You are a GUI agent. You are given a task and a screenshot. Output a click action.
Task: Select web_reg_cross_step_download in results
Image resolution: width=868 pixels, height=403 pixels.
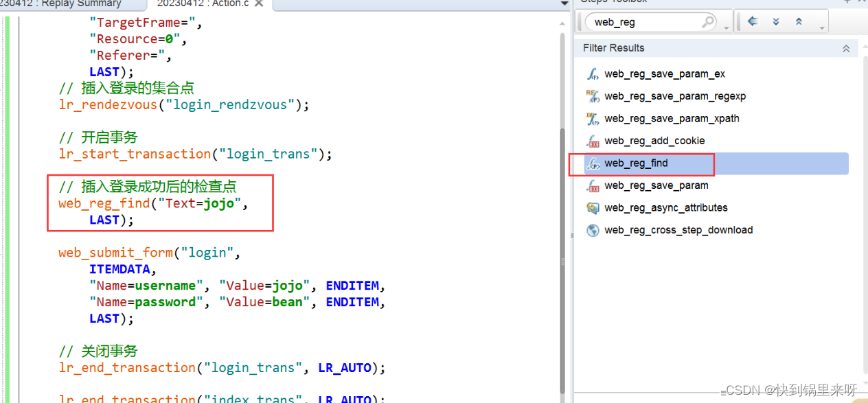click(678, 230)
